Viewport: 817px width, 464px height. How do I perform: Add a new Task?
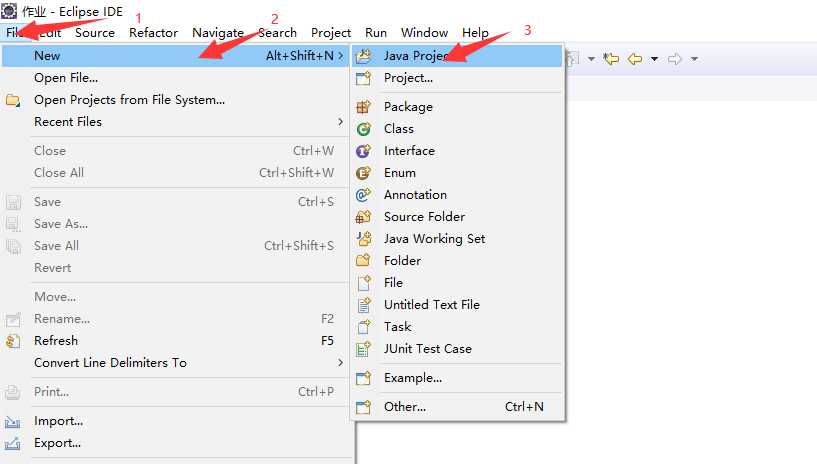click(457, 327)
